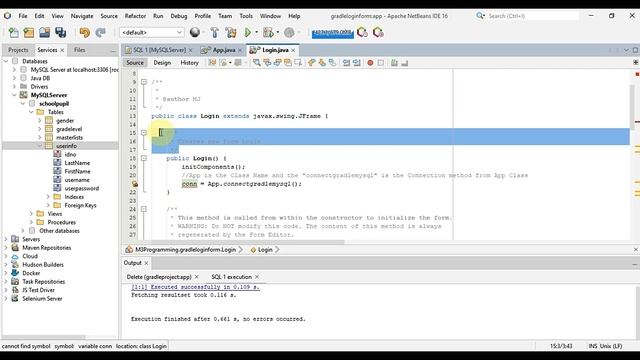This screenshot has height=360, width=640.
Task: Click the memory usage bar in toolbar
Action: (x=333, y=33)
